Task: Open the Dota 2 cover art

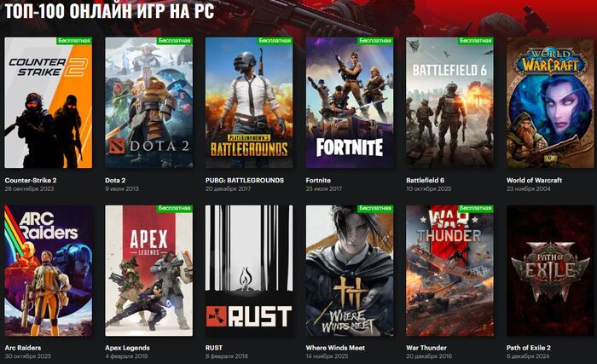Action: [x=149, y=103]
